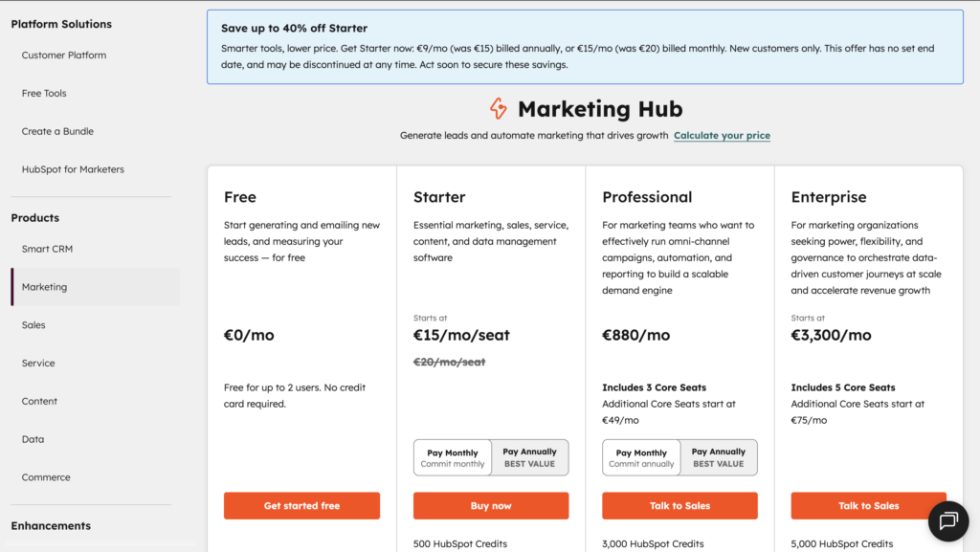This screenshot has width=980, height=552.
Task: Open the Sales product from the sidebar
Action: coord(33,324)
